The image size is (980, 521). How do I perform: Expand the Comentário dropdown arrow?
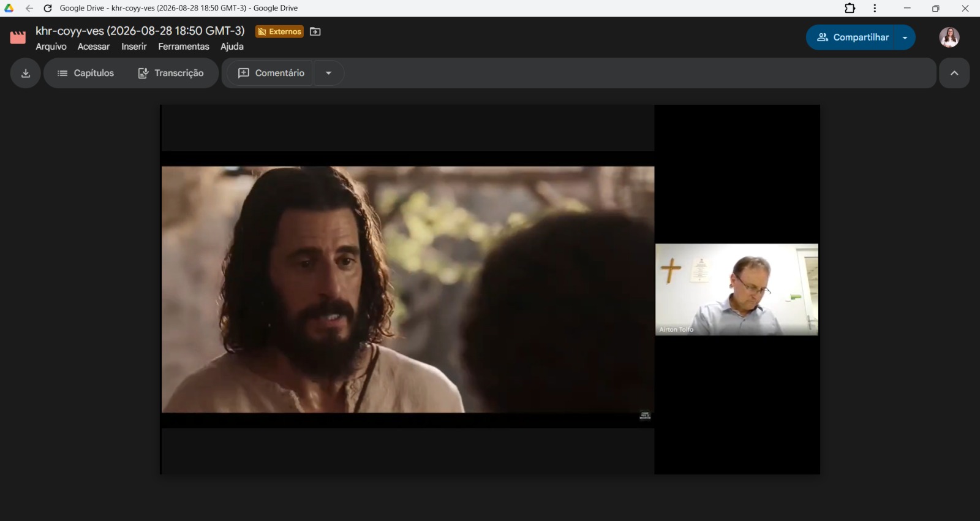[328, 73]
